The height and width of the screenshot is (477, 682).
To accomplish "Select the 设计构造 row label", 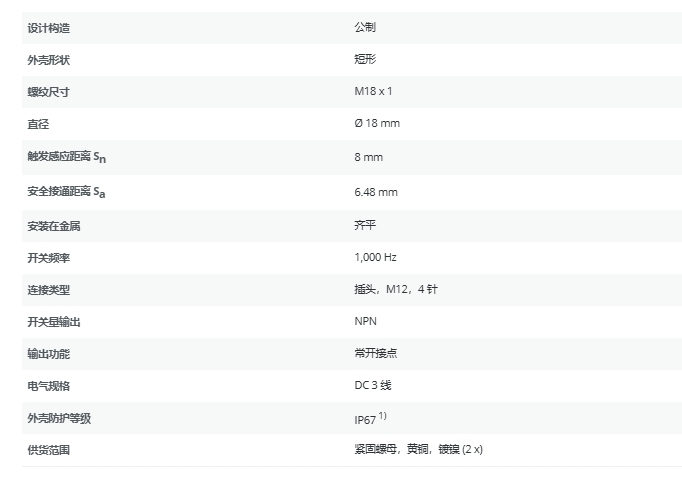I will (48, 28).
